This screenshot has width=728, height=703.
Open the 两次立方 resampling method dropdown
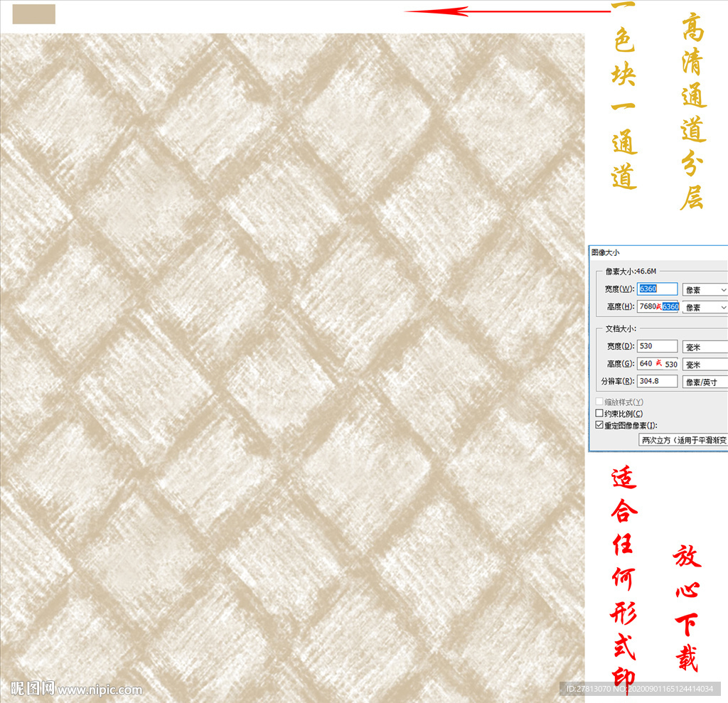tap(683, 440)
